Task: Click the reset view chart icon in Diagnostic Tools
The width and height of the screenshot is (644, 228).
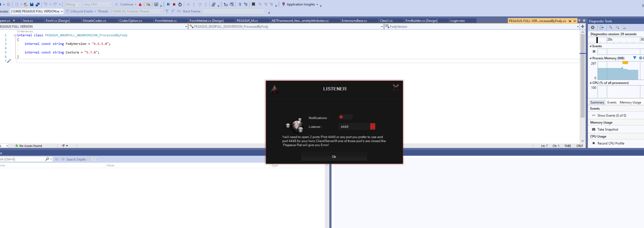Action: point(624,27)
